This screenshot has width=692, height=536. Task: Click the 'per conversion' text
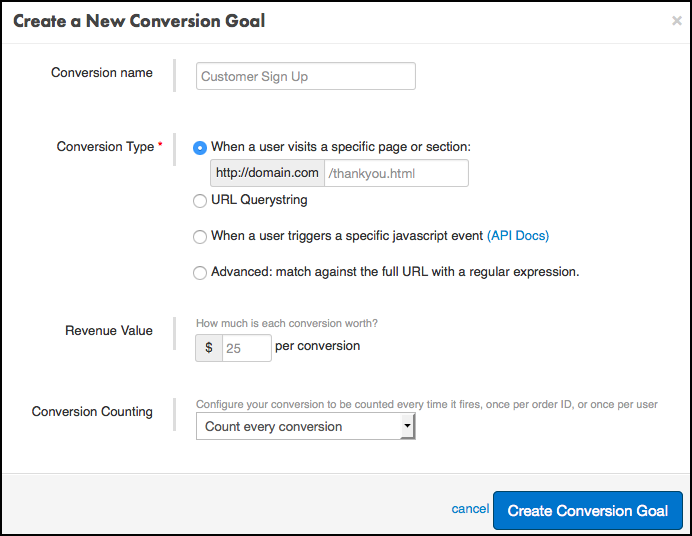click(318, 346)
